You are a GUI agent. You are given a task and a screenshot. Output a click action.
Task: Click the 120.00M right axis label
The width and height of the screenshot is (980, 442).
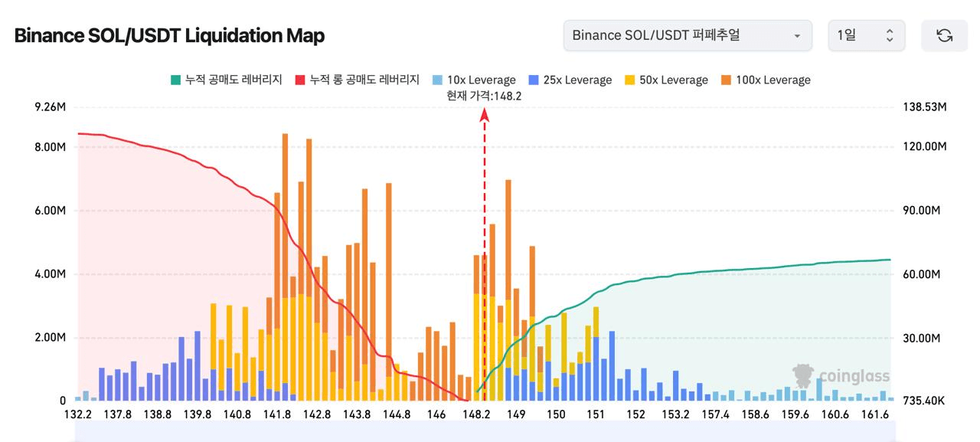925,146
